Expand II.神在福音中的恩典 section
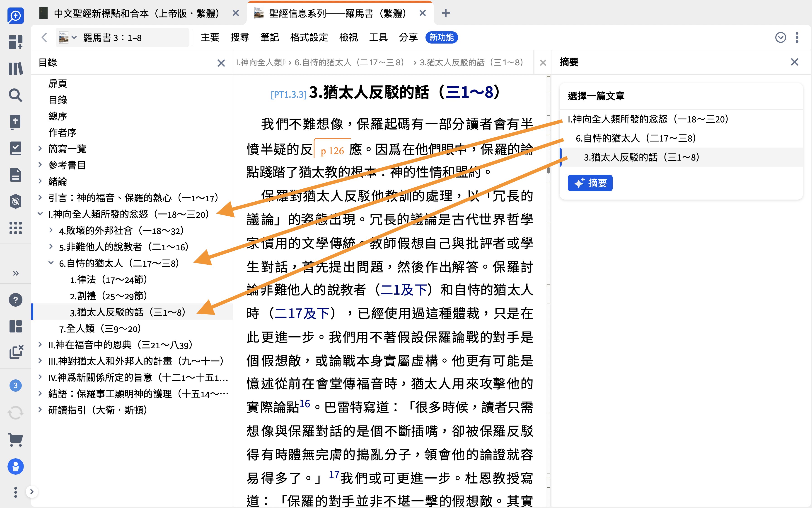812x508 pixels. click(x=40, y=344)
